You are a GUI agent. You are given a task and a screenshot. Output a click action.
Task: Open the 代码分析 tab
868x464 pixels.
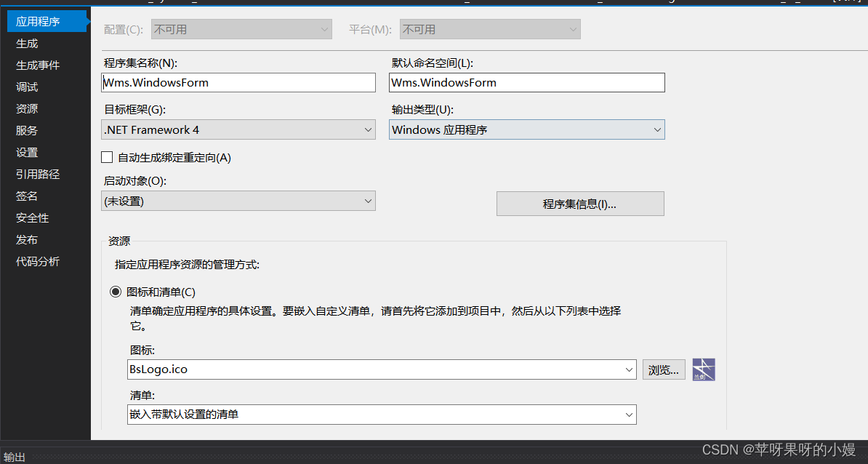point(38,261)
